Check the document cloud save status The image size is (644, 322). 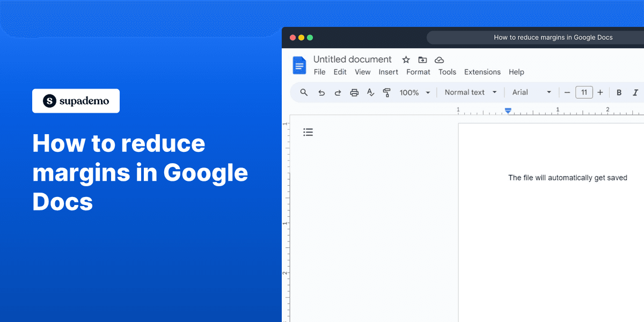[439, 60]
